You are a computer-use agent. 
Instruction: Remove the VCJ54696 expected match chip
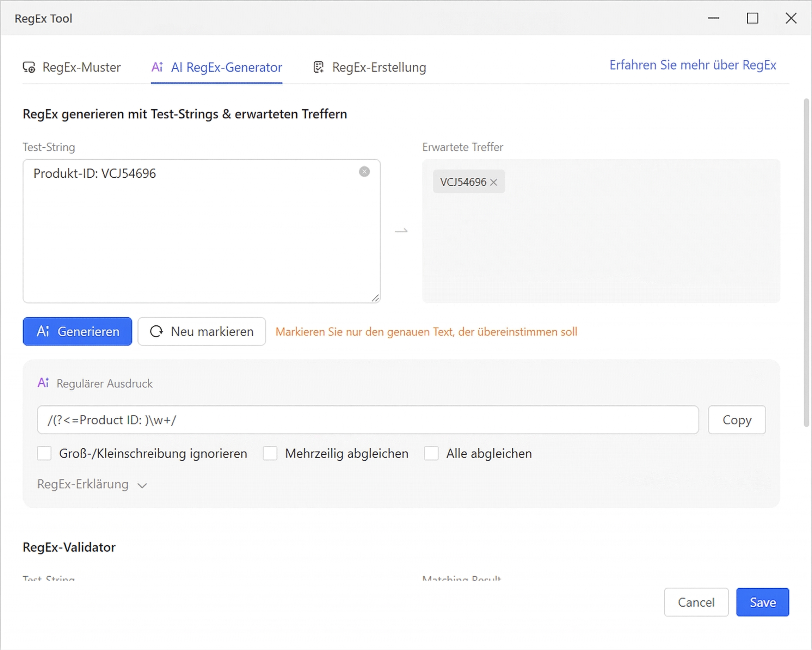[494, 182]
